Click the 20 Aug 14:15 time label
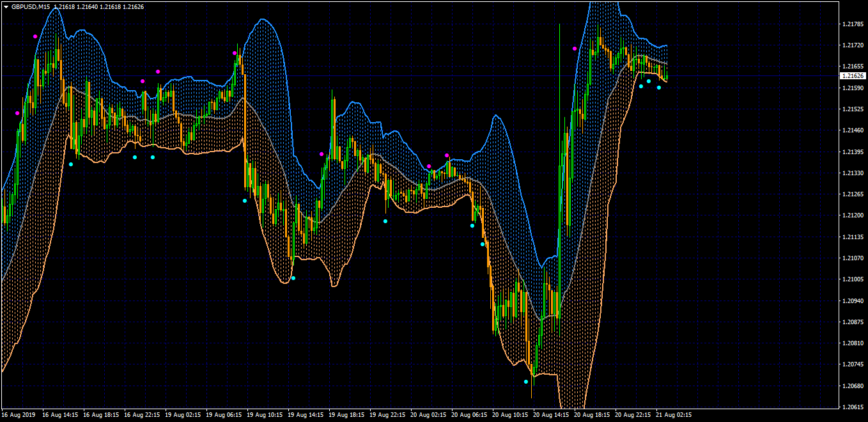Screen dimensions: 868x422 coord(551,415)
